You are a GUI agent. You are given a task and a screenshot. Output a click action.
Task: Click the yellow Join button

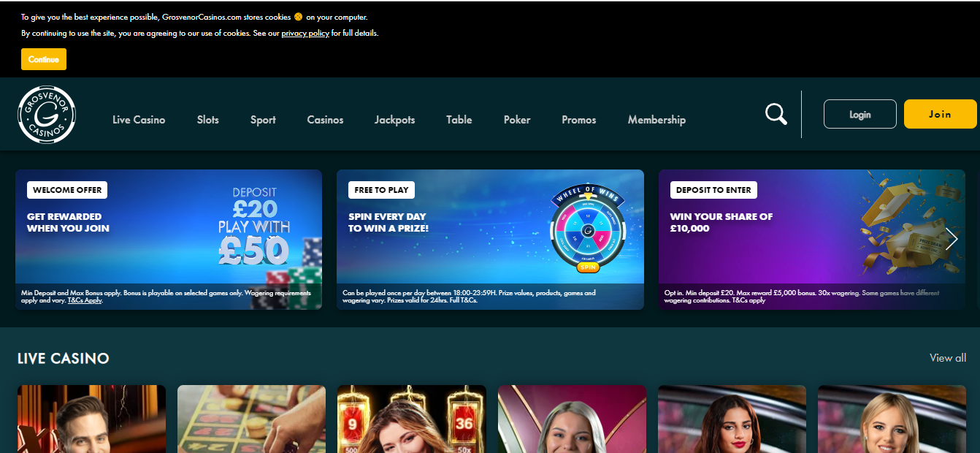pyautogui.click(x=940, y=114)
